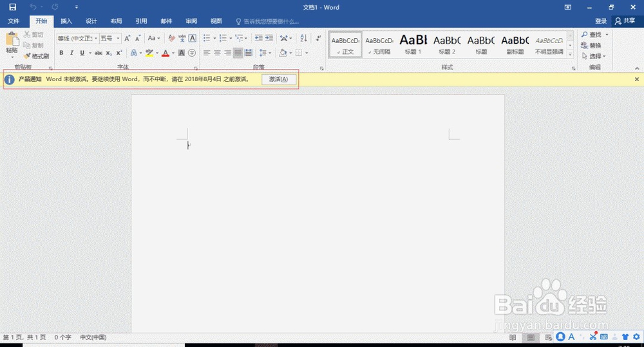Screen dimensions: 644x347
Task: Cut selection with 剪切
Action: (33, 35)
